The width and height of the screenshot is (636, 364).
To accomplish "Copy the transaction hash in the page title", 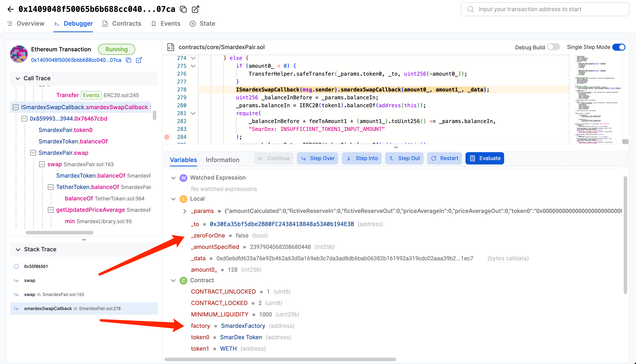I will [183, 9].
